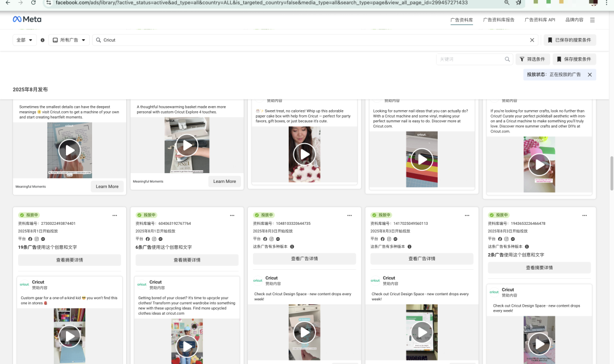The height and width of the screenshot is (364, 614).
Task: Play the video in ad 1417025049560113
Action: pyautogui.click(x=422, y=332)
